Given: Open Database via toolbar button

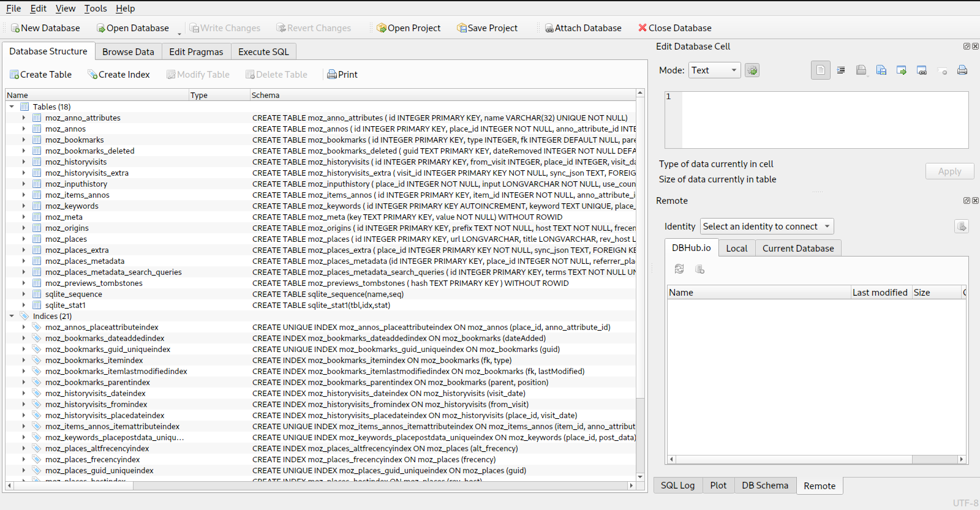Looking at the screenshot, I should 133,28.
